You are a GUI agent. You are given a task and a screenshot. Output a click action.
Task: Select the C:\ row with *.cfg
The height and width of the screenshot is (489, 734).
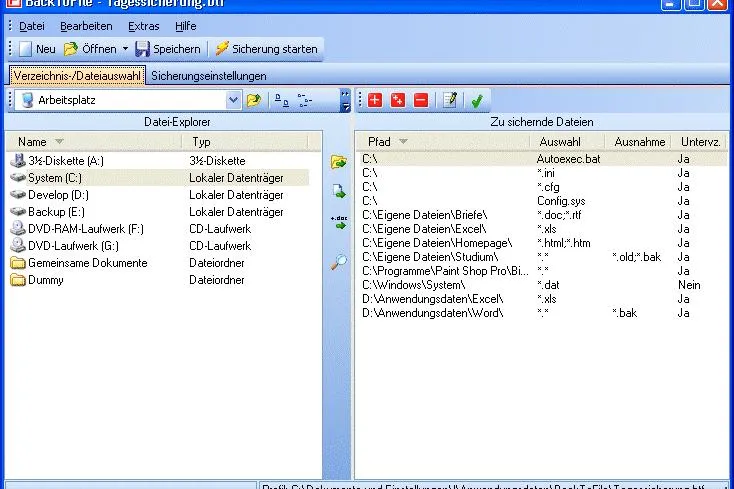[x=542, y=187]
